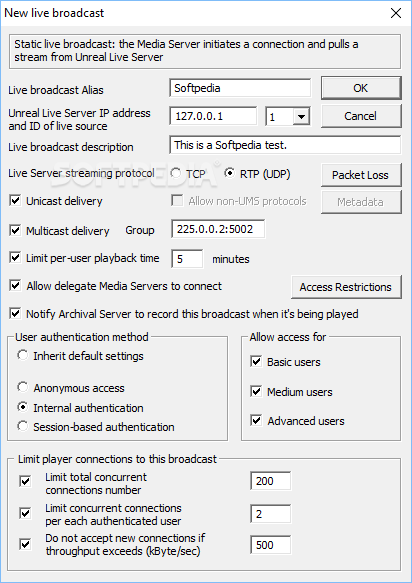Expand the live source ID dropdown

[x=301, y=117]
